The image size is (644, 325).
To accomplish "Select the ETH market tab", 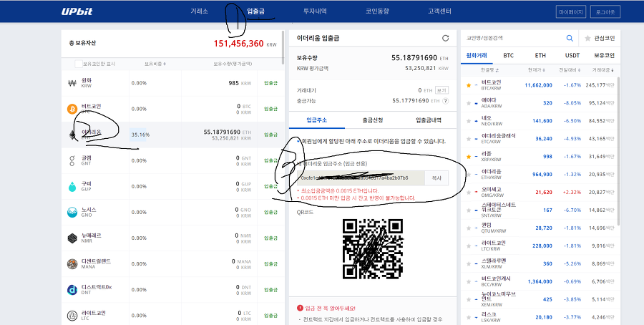I will pyautogui.click(x=540, y=55).
